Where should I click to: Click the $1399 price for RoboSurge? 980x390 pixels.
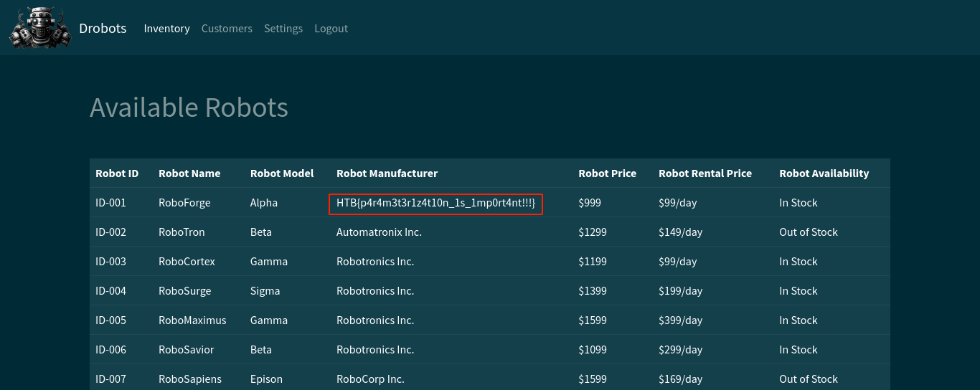click(x=592, y=291)
